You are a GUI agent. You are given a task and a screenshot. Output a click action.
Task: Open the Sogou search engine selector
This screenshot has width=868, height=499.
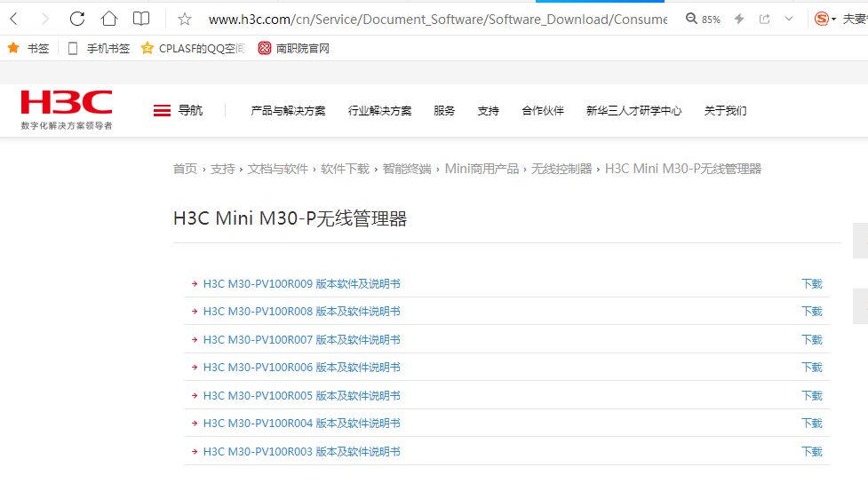click(824, 20)
